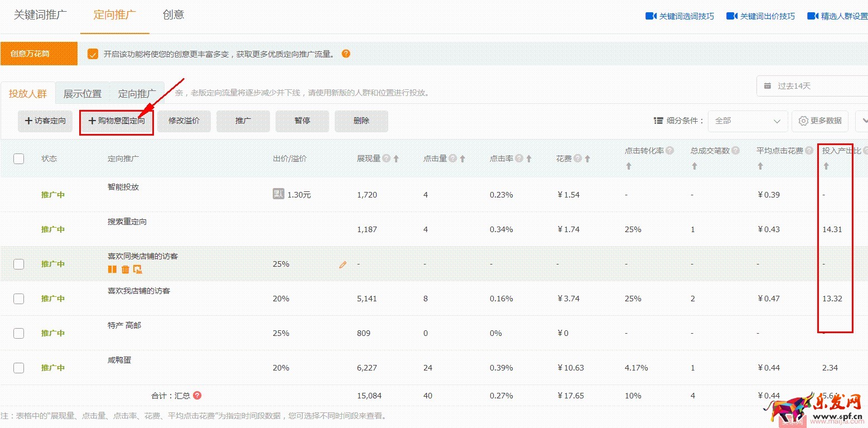This screenshot has width=868, height=428.
Task: Click the gear icon on the 更多数据 button
Action: pyautogui.click(x=803, y=121)
